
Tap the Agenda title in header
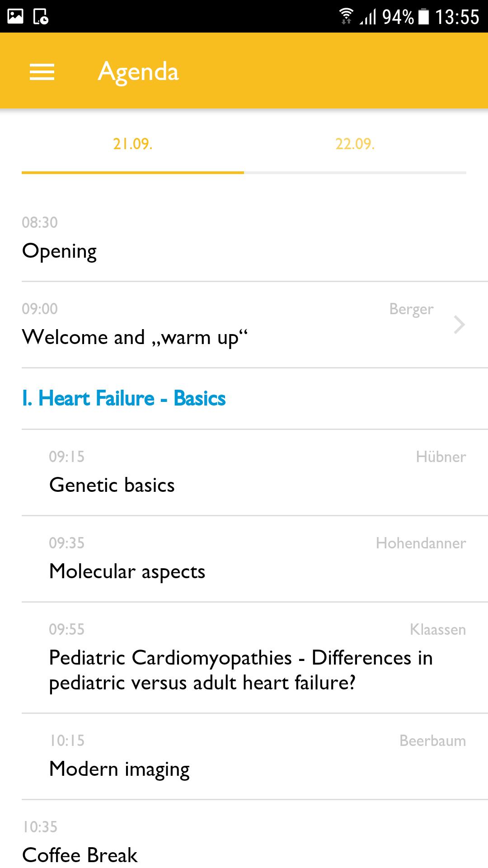point(138,71)
